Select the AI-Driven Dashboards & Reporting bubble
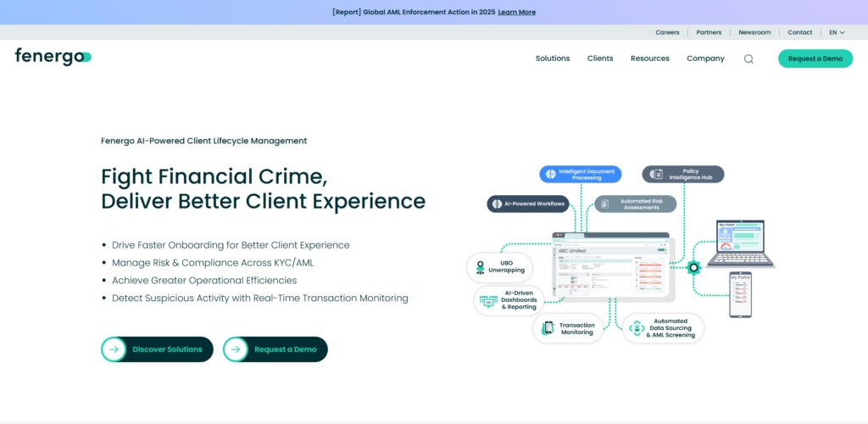 509,300
